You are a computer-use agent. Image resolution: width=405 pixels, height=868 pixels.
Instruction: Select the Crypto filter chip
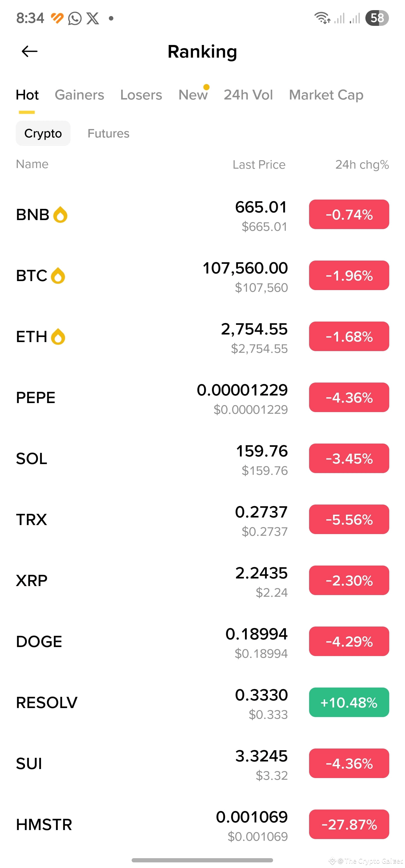point(43,134)
